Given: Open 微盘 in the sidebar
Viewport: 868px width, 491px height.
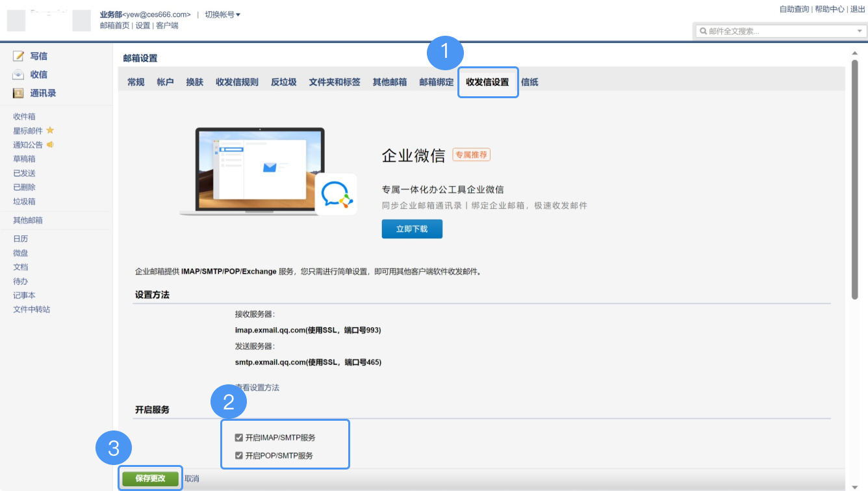Looking at the screenshot, I should point(21,253).
